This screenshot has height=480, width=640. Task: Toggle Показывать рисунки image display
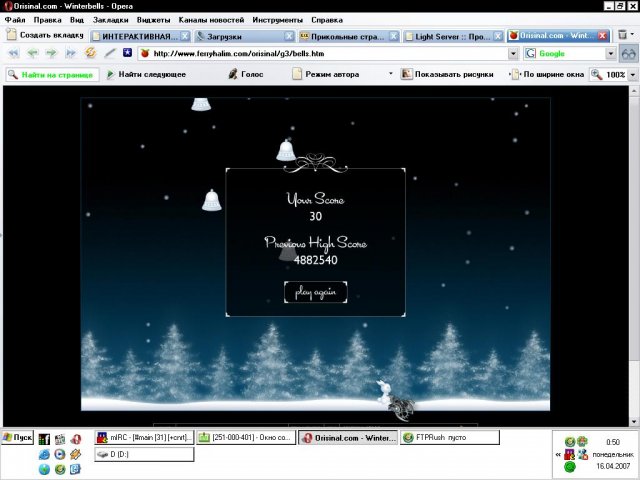click(447, 74)
